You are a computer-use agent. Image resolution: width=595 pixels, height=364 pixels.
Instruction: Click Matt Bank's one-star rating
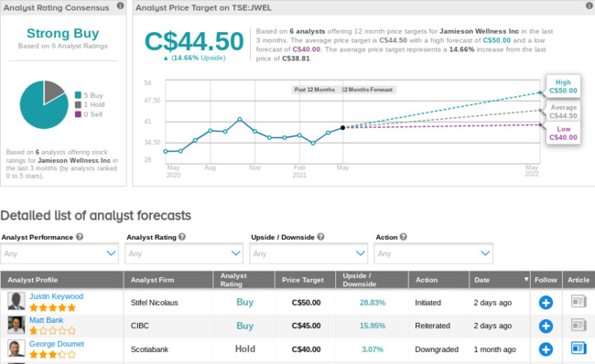click(52, 331)
